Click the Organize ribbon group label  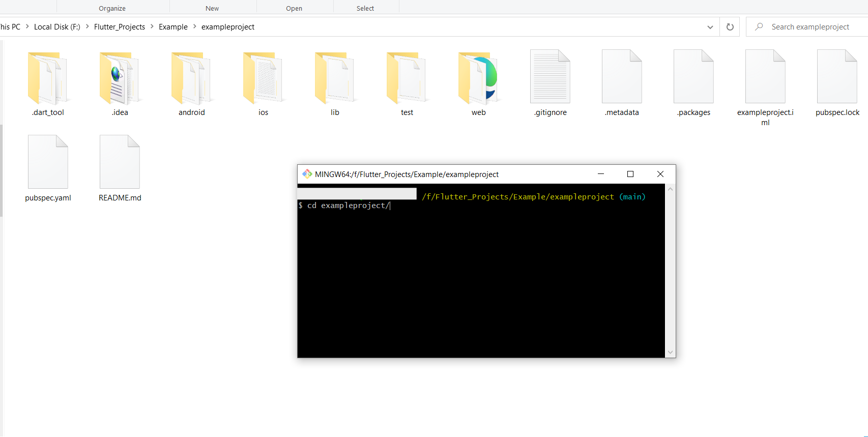[x=112, y=8]
